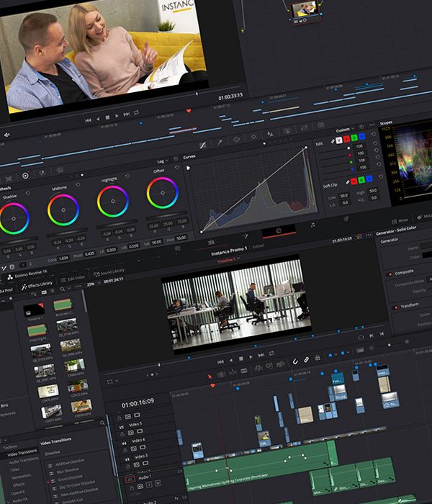Select the Selection Mode arrow tool
The image size is (432, 504).
(x=210, y=377)
